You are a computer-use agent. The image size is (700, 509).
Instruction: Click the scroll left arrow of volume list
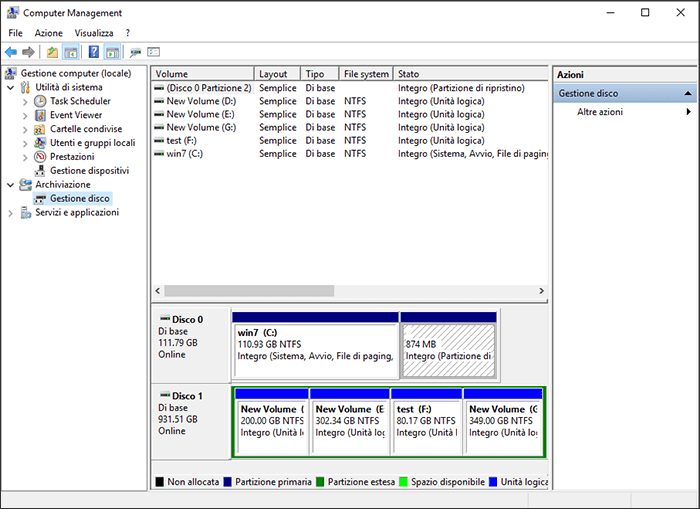coord(158,291)
